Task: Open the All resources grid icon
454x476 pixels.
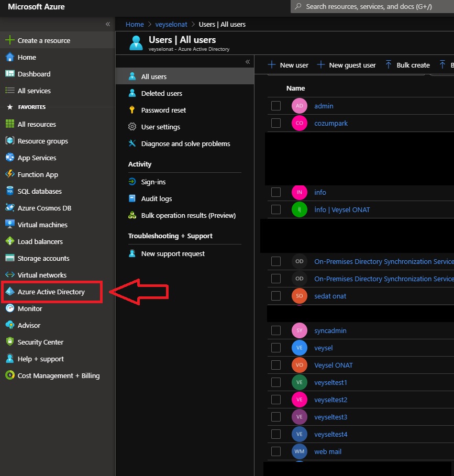Action: pos(10,124)
